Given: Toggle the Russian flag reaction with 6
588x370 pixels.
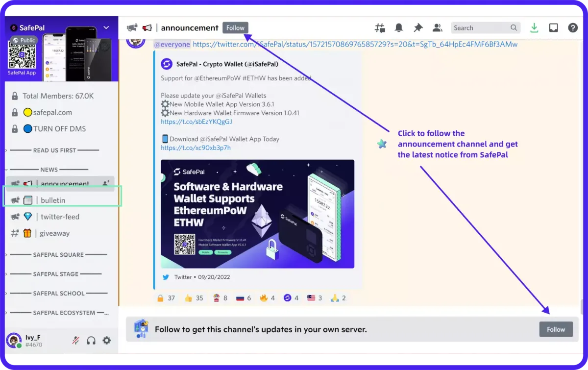Looking at the screenshot, I should [244, 298].
